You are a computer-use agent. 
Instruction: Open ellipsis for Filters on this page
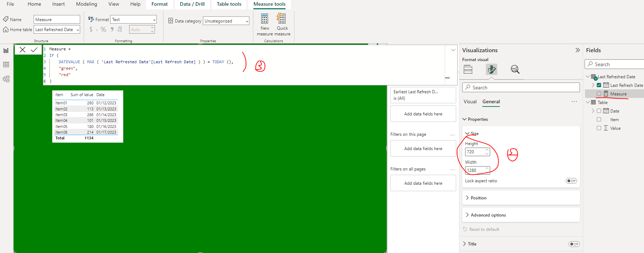click(x=453, y=135)
